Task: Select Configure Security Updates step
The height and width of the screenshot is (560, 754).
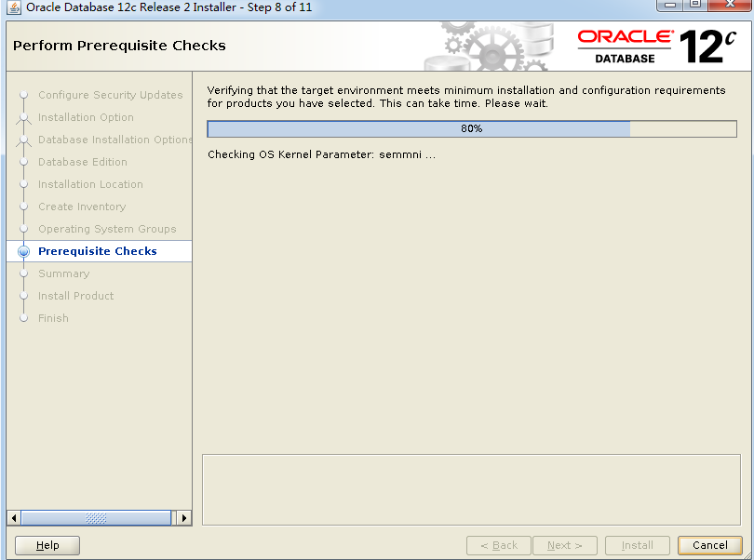Action: (x=111, y=95)
